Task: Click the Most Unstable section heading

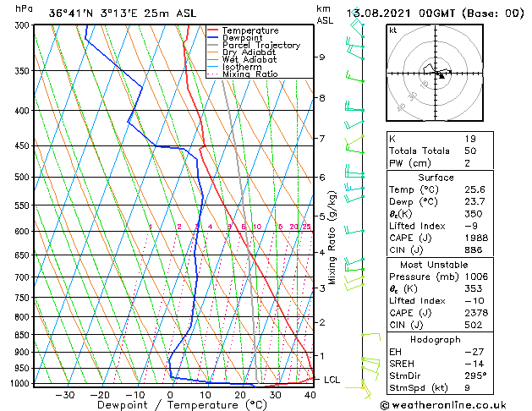Action: pos(434,265)
